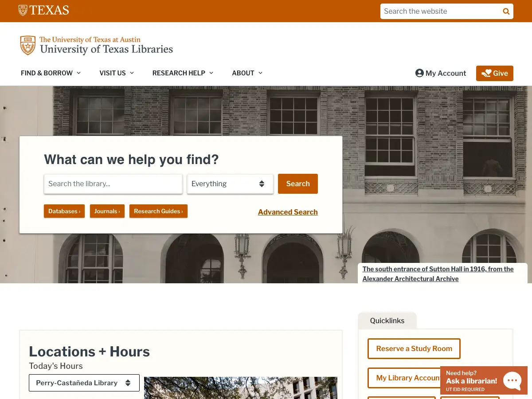Expand the Visit Us menu
The height and width of the screenshot is (399, 532).
click(117, 73)
